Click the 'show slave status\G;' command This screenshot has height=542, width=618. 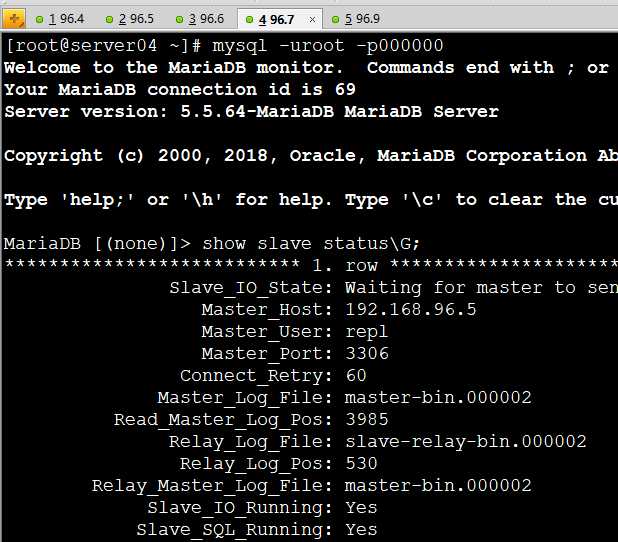click(311, 244)
